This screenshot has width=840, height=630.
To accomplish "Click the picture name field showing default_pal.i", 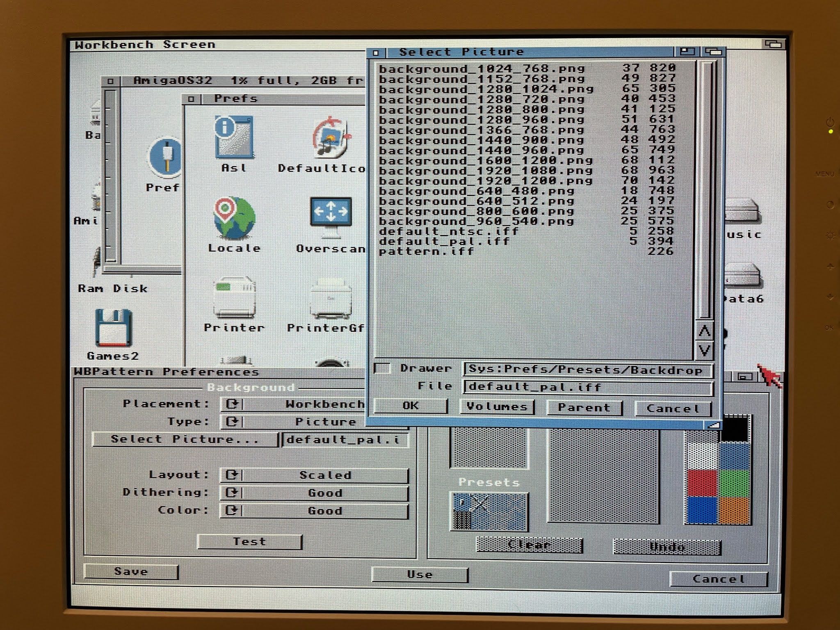I will click(345, 440).
